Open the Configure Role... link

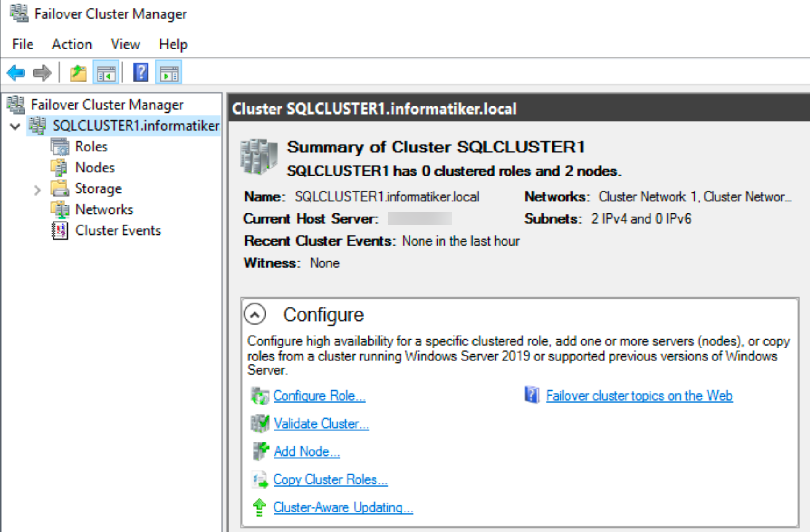[319, 396]
